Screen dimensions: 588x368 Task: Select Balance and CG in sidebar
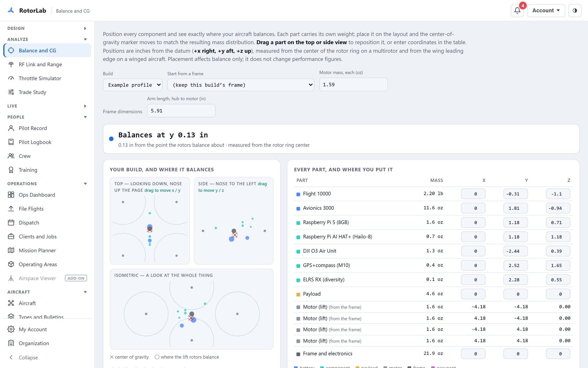pos(47,51)
